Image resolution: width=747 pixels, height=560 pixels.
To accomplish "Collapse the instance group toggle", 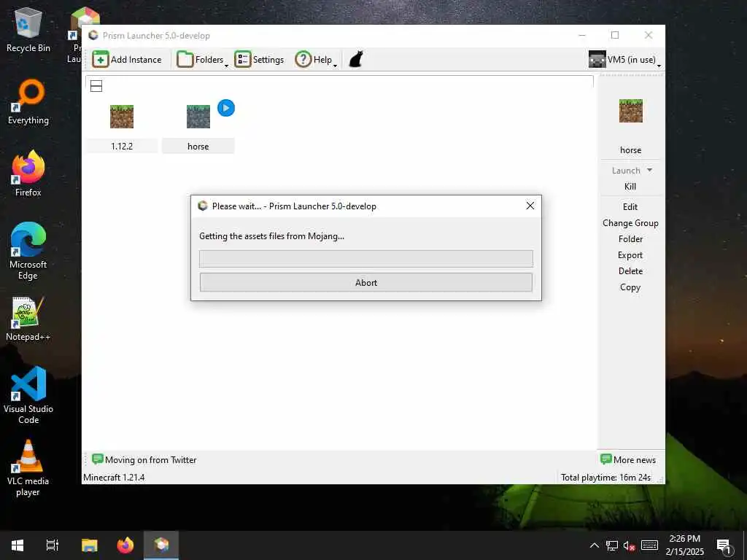I will [96, 86].
